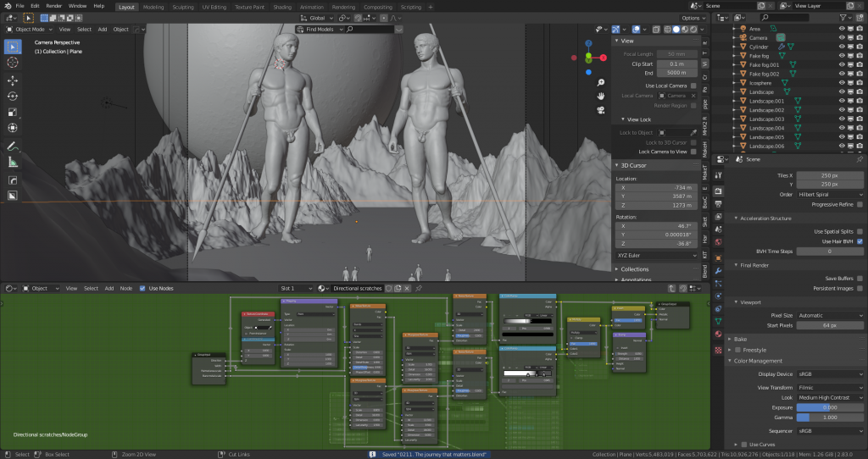
Task: Toggle snapping magnet icon in header
Action: point(359,18)
